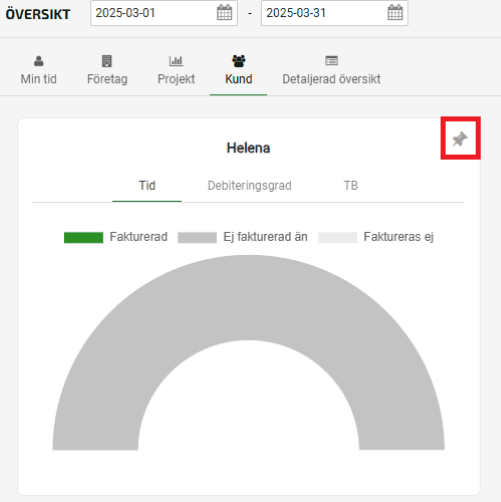This screenshot has width=501, height=502.
Task: Toggle the Faktureras ej legend series
Action: pos(376,237)
